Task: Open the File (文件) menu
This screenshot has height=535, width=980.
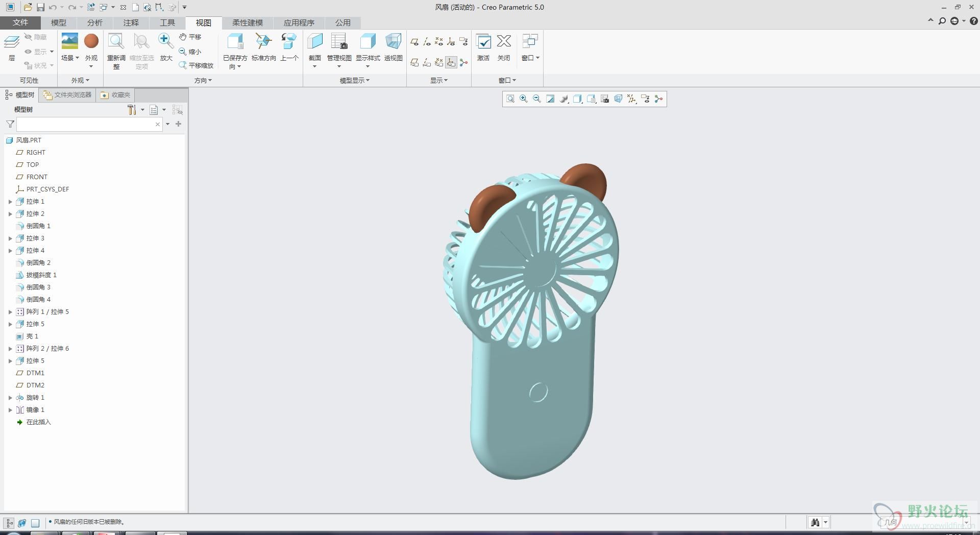Action: (20, 22)
